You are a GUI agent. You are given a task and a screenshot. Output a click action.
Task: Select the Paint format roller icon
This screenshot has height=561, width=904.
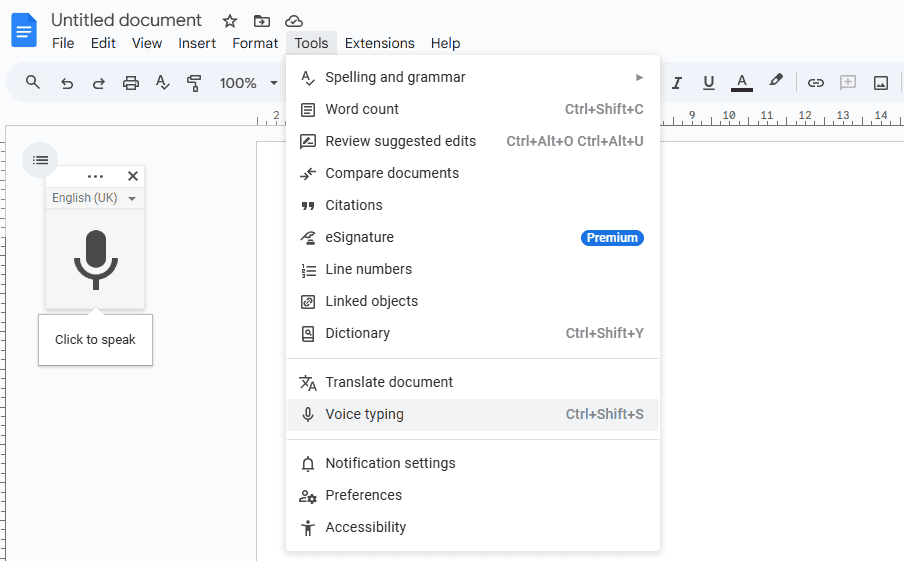[x=195, y=83]
